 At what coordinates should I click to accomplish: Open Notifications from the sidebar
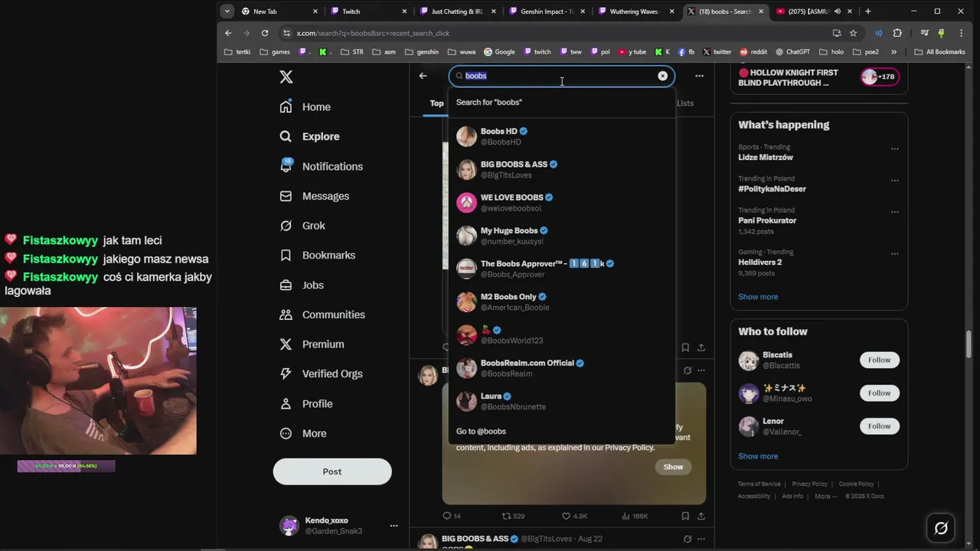click(322, 166)
